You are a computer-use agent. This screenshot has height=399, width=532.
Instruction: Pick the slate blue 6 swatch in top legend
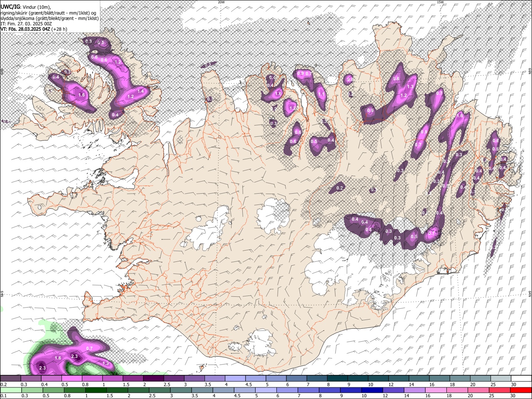pyautogui.click(x=296, y=378)
